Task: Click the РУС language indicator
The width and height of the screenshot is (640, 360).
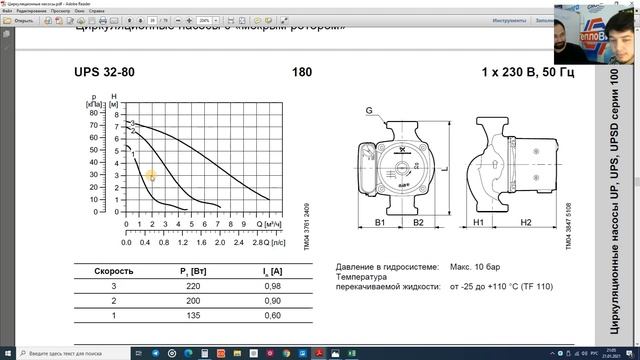Action: (594, 353)
